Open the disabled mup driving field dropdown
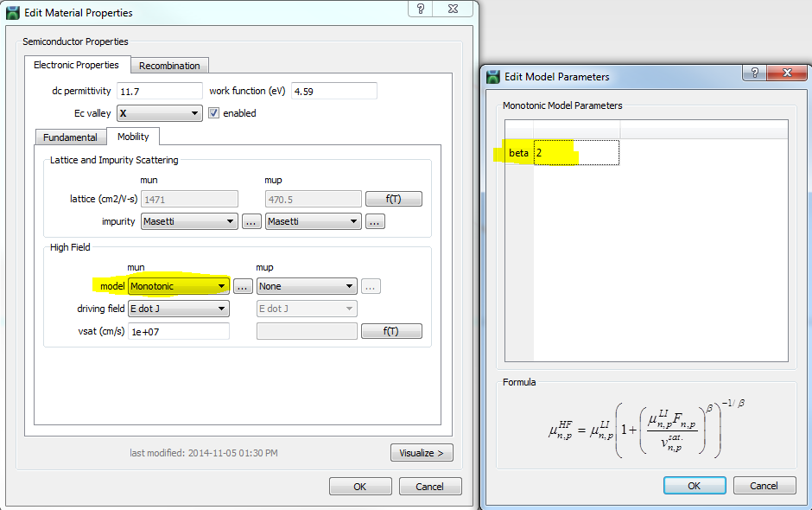Image resolution: width=812 pixels, height=510 pixels. (307, 309)
